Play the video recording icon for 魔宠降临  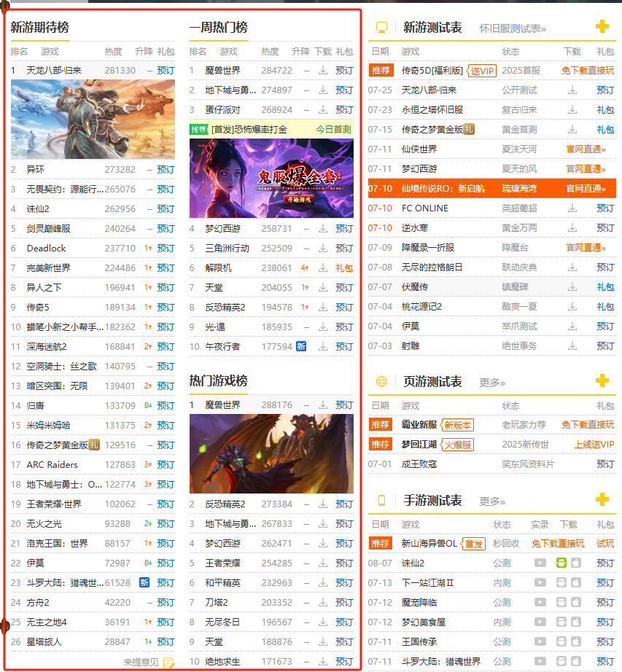(x=540, y=602)
